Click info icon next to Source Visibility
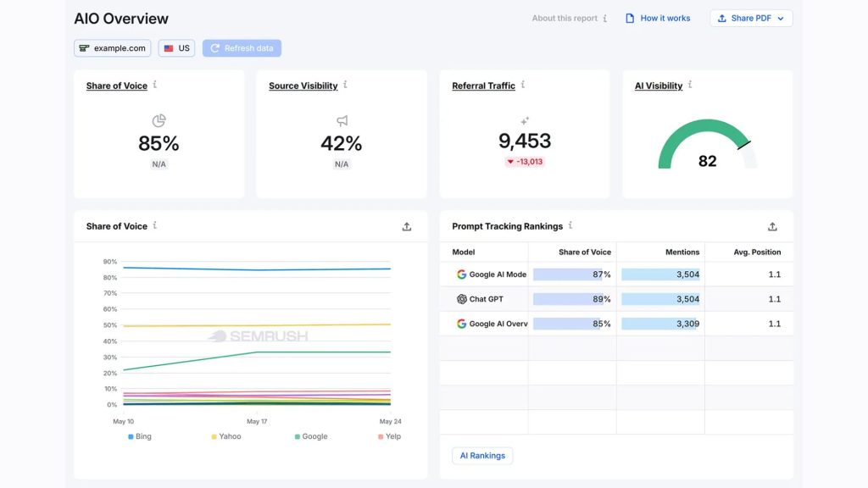Image resolution: width=868 pixels, height=488 pixels. [346, 85]
